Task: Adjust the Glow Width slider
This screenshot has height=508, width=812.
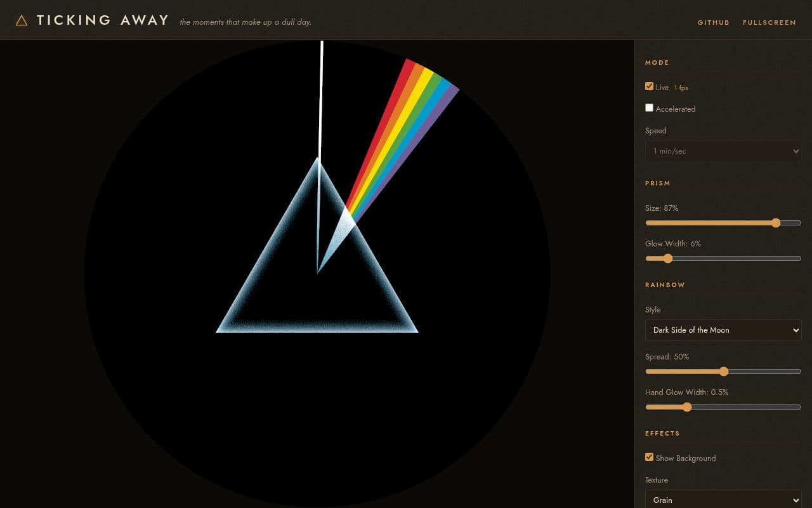Action: 723,258
